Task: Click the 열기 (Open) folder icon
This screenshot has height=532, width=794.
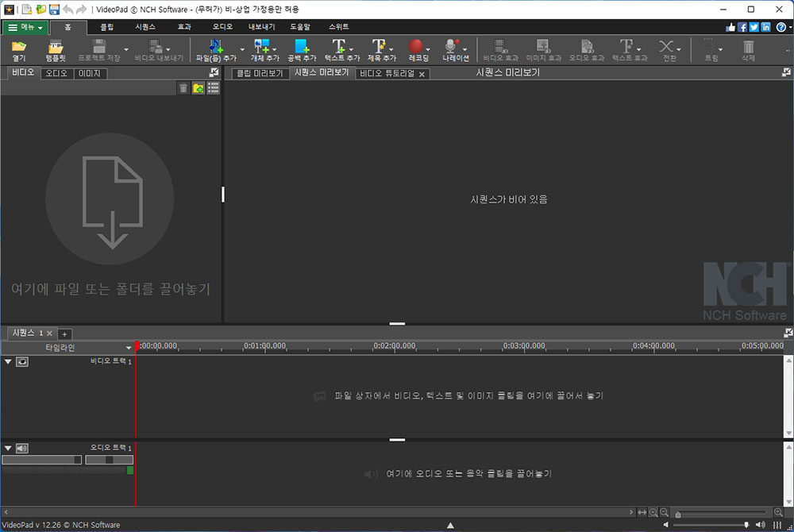Action: coord(19,47)
